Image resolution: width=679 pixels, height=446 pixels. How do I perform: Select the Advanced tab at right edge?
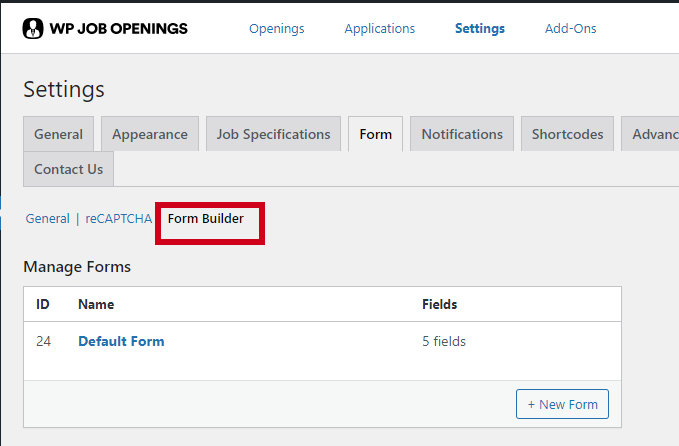pyautogui.click(x=650, y=134)
